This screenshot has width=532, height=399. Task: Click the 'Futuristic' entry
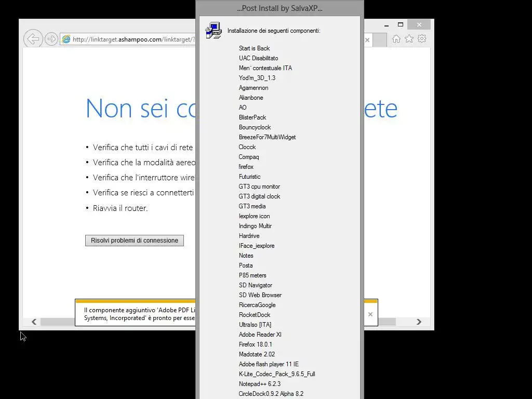point(249,177)
